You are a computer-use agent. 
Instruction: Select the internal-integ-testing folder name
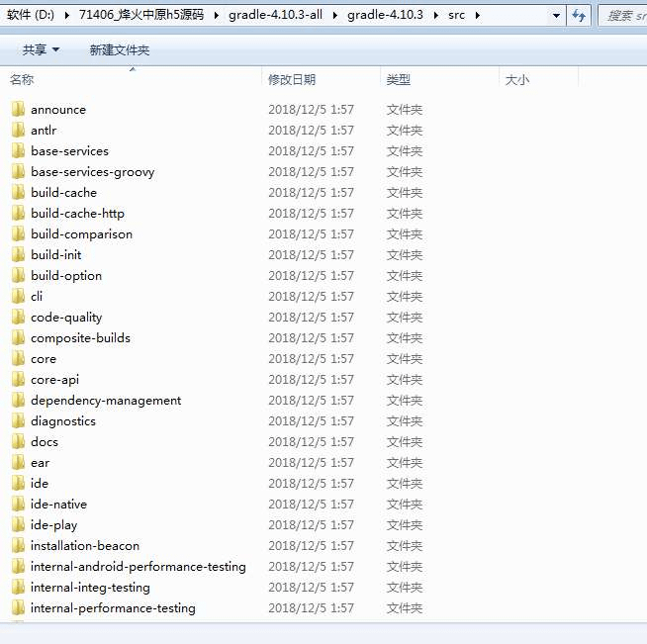click(90, 587)
